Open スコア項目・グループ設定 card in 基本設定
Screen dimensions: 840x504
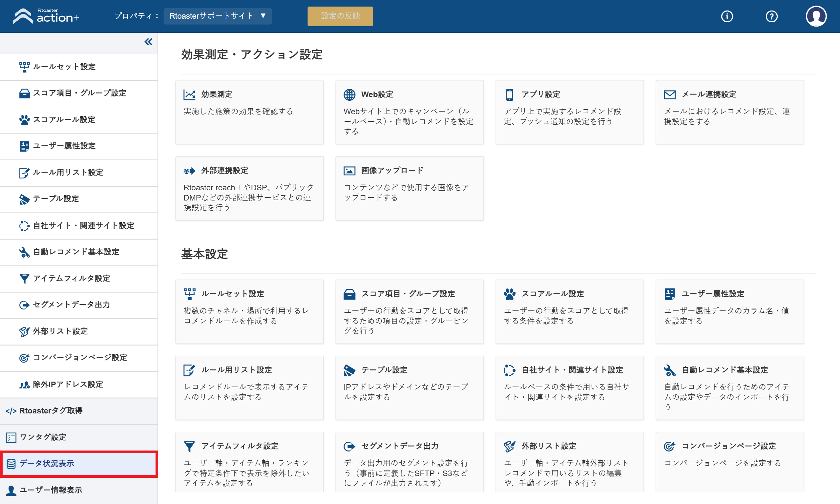coord(409,312)
